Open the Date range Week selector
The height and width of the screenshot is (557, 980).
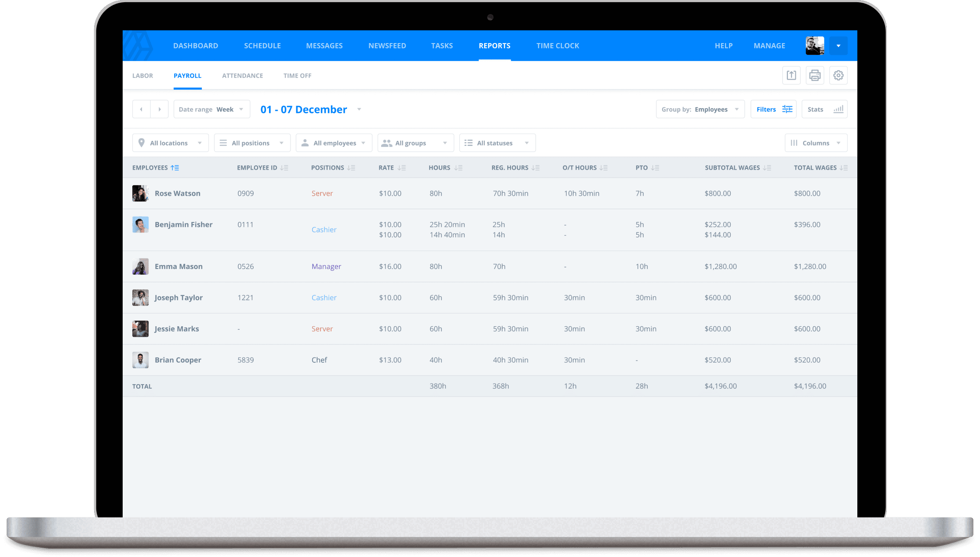point(211,109)
